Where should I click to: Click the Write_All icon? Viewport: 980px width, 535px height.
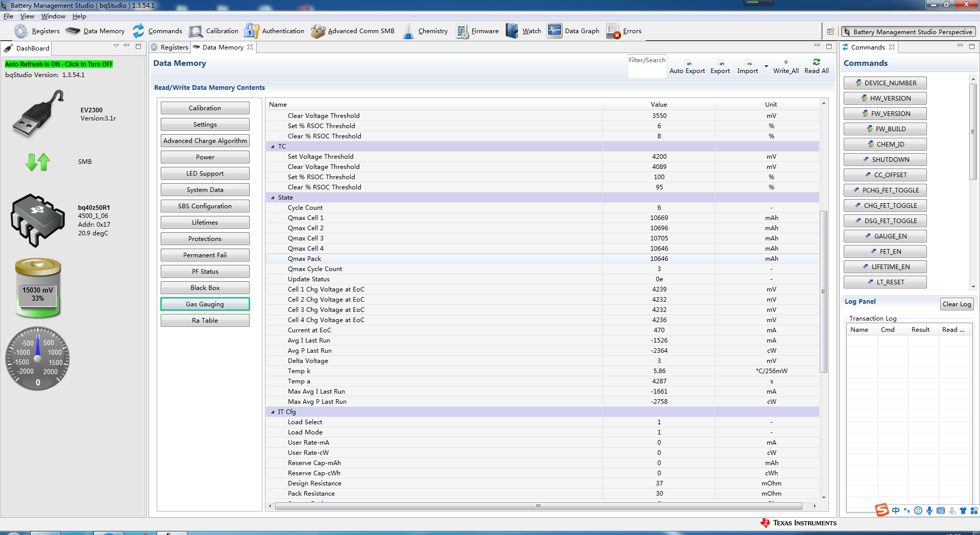[786, 62]
